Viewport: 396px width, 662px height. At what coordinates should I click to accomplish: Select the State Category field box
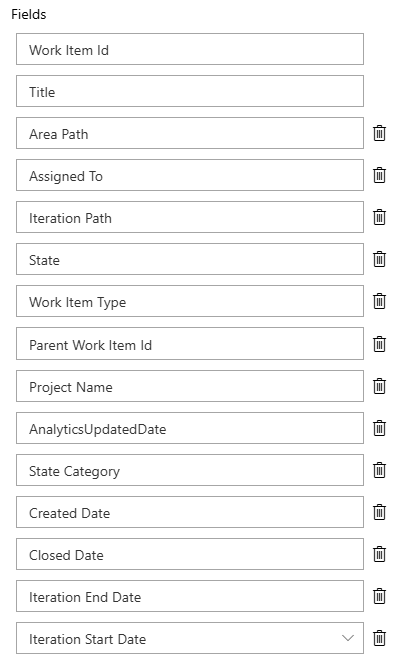[190, 470]
